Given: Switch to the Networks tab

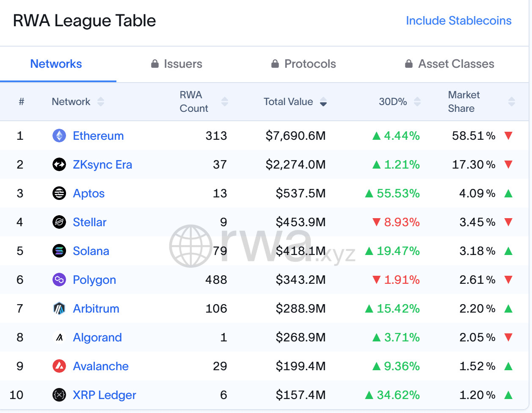Looking at the screenshot, I should (56, 64).
